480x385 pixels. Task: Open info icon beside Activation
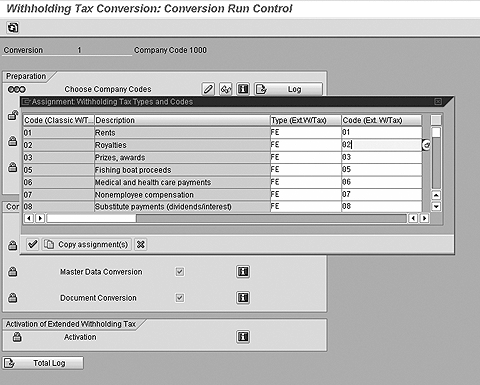(x=243, y=337)
